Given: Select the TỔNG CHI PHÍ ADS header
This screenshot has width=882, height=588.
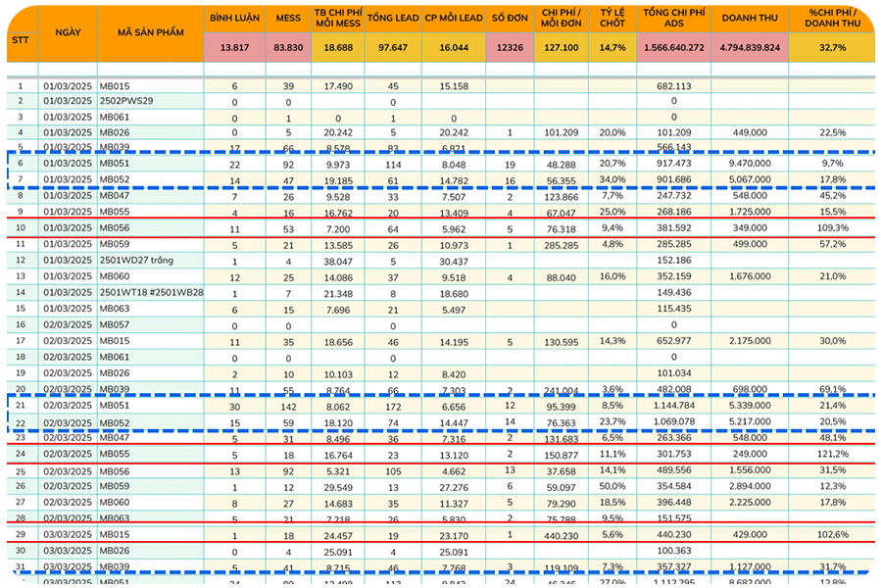Looking at the screenshot, I should 673,19.
